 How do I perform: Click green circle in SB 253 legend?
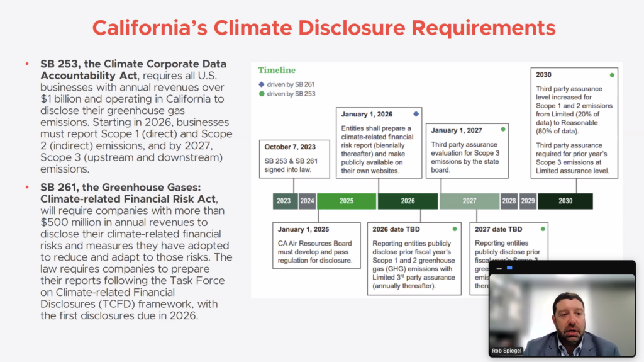[x=262, y=94]
